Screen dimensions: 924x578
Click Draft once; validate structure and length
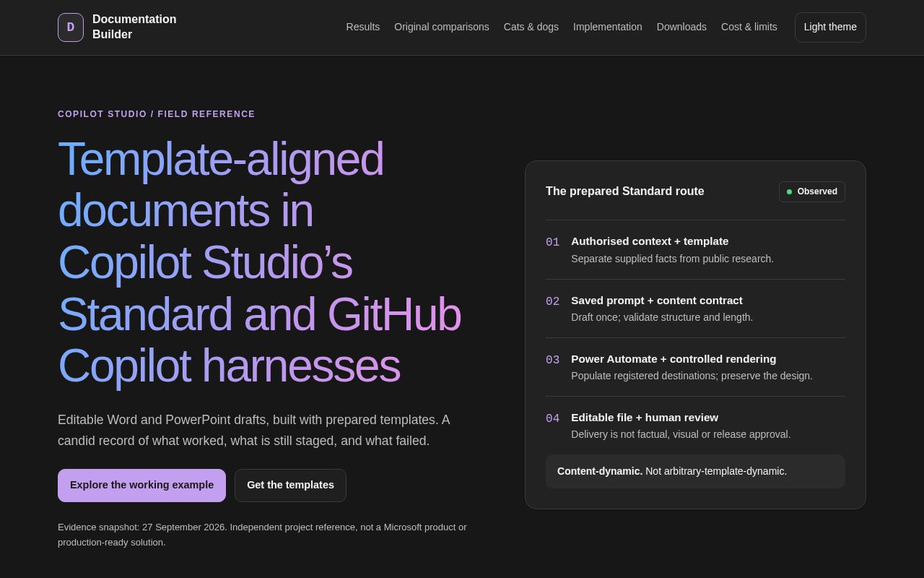[x=662, y=317]
